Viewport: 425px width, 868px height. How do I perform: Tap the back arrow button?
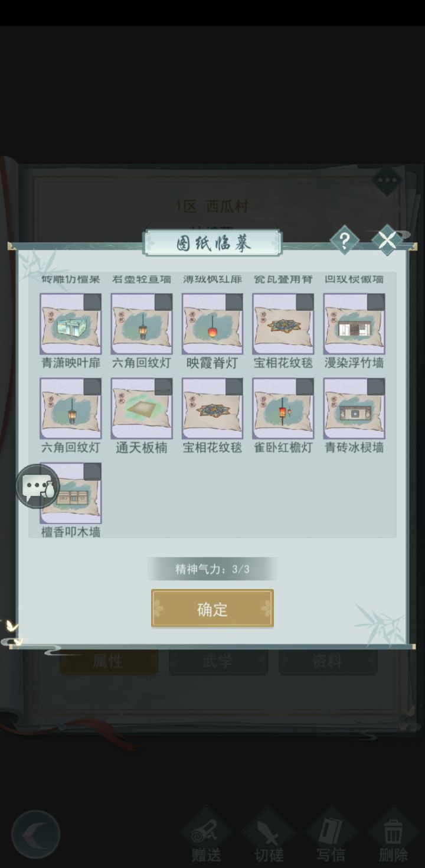[35, 834]
